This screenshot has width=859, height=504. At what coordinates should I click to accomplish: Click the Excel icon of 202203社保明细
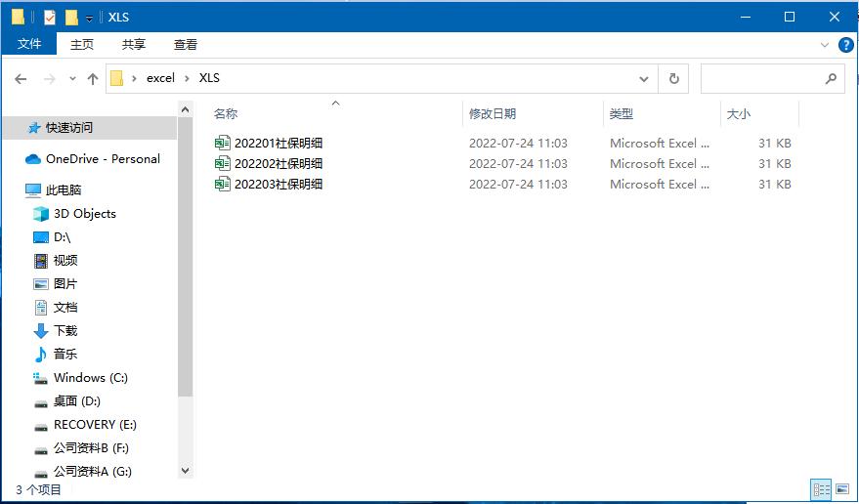click(x=223, y=184)
